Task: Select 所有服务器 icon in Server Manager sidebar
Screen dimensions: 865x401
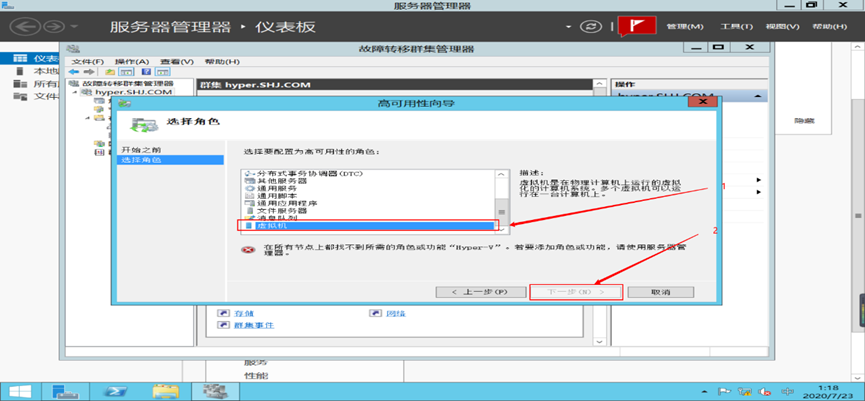Action: tap(20, 84)
